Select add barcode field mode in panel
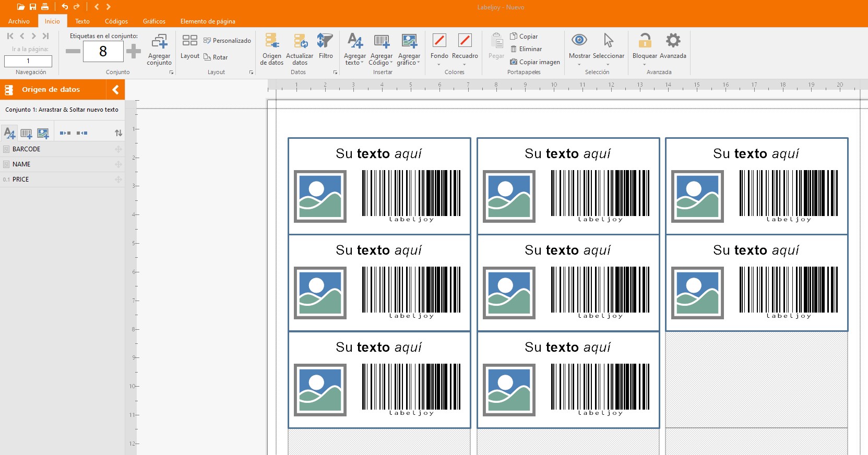868x455 pixels. pos(26,134)
